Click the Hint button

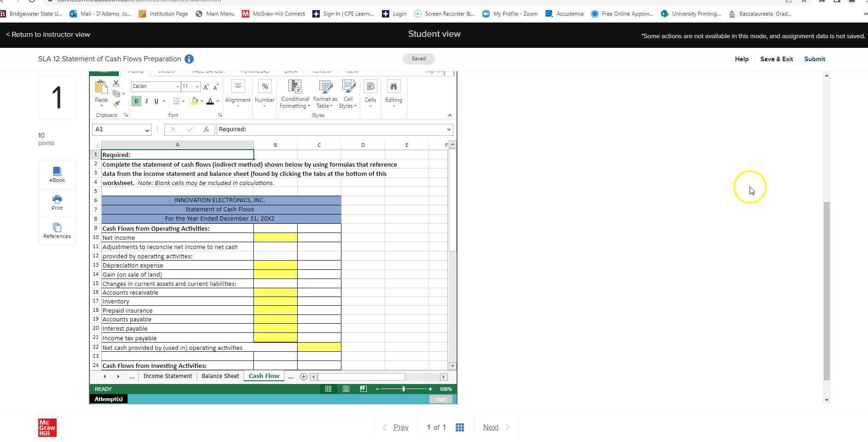pos(440,399)
